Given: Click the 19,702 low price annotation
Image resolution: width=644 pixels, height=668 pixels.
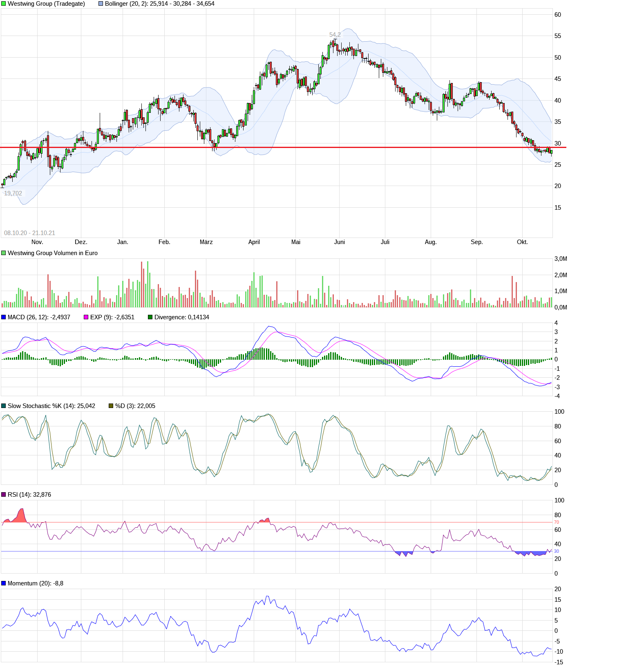Looking at the screenshot, I should point(13,193).
